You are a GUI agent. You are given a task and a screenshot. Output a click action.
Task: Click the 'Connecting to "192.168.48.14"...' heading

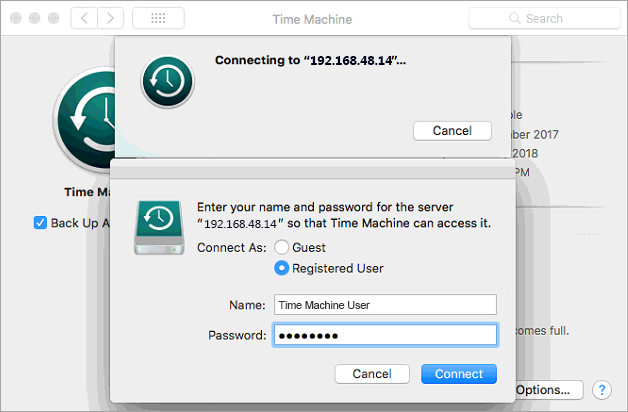pyautogui.click(x=310, y=60)
